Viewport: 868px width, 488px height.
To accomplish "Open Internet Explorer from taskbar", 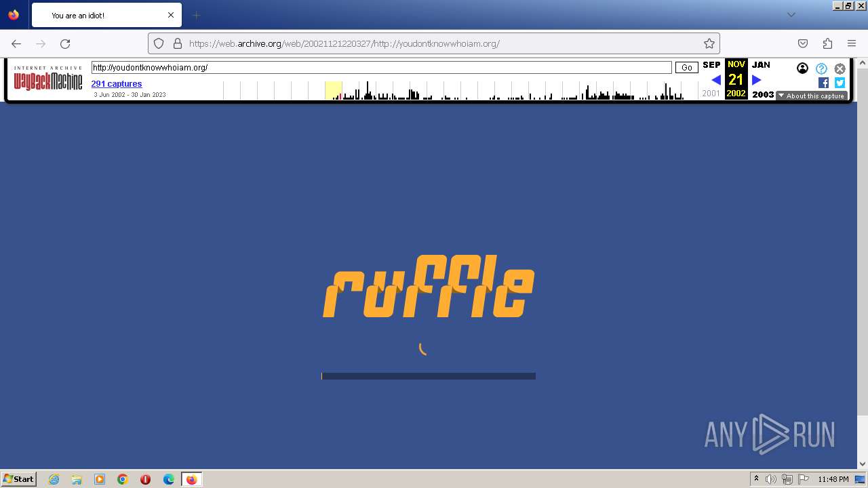I will (54, 479).
